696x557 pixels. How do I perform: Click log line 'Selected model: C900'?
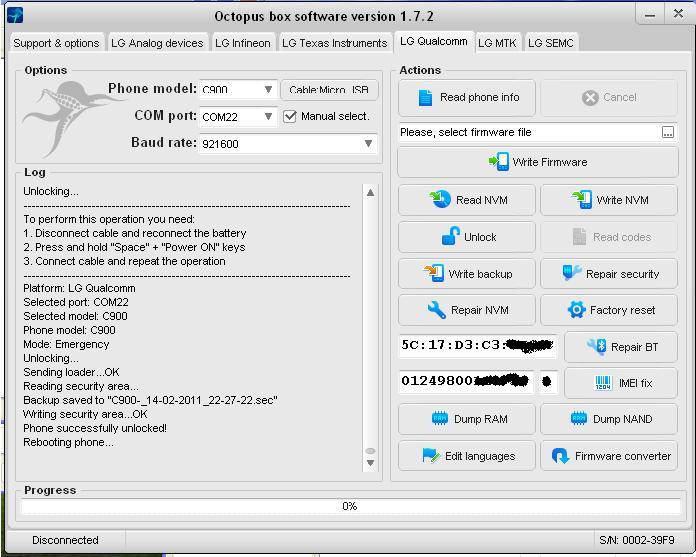coord(75,316)
